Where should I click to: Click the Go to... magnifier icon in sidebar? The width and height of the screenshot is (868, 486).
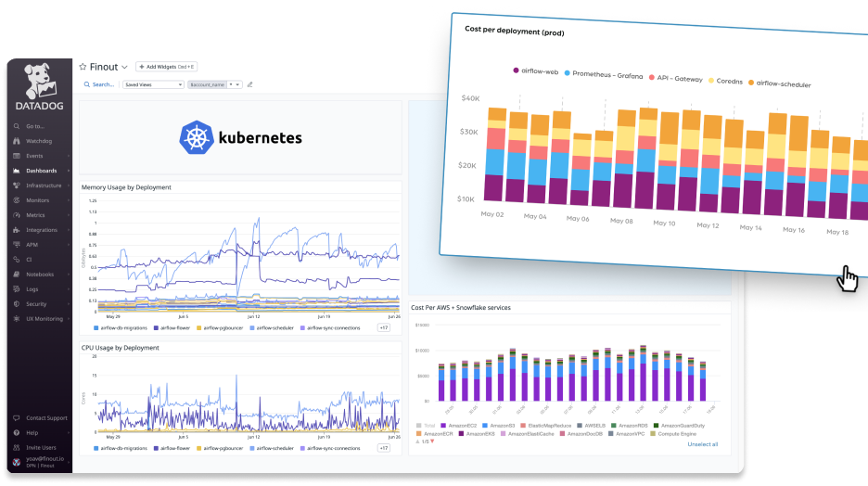point(17,126)
